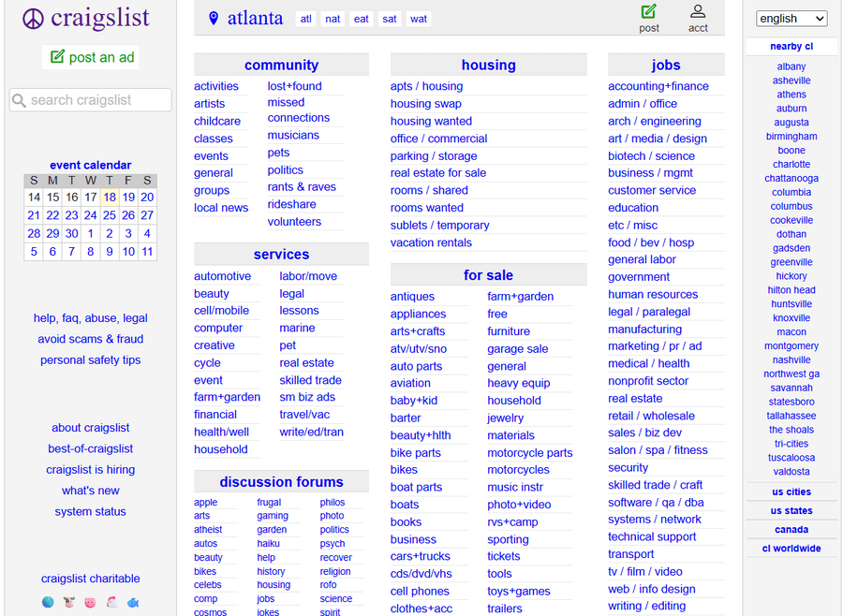Open avoid scams & fraud page

pos(90,339)
